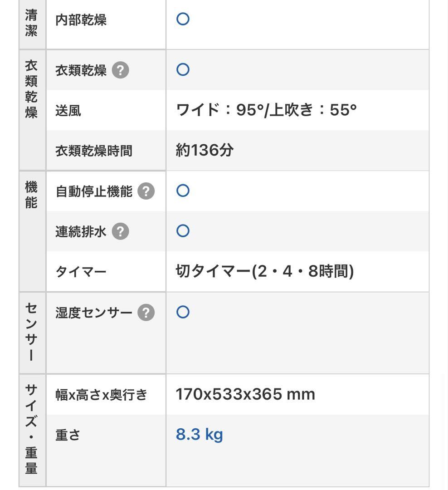This screenshot has width=448, height=490.
Task: Collapse the サイズ・重量 section
Action: click(32, 431)
